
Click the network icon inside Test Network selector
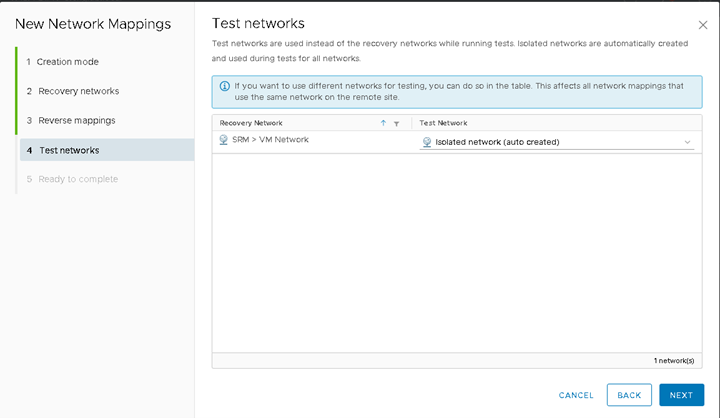pyautogui.click(x=427, y=142)
